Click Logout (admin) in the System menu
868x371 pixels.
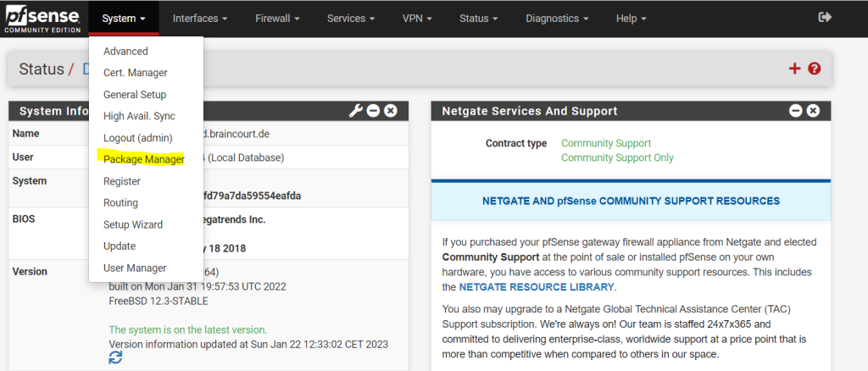tap(146, 138)
